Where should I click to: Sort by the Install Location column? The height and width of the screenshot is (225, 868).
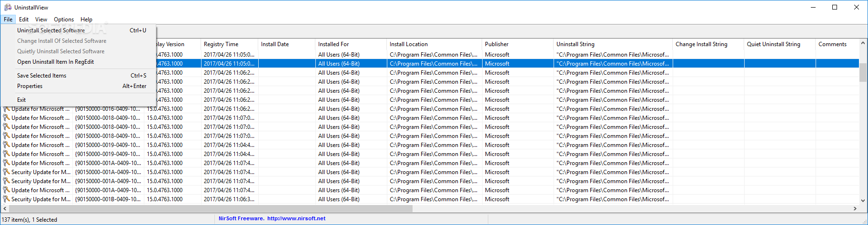(x=434, y=44)
